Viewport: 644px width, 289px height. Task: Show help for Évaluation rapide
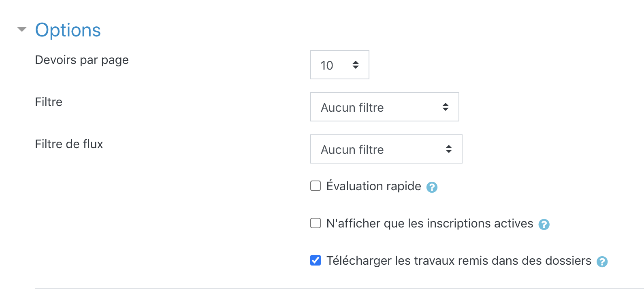pyautogui.click(x=432, y=187)
